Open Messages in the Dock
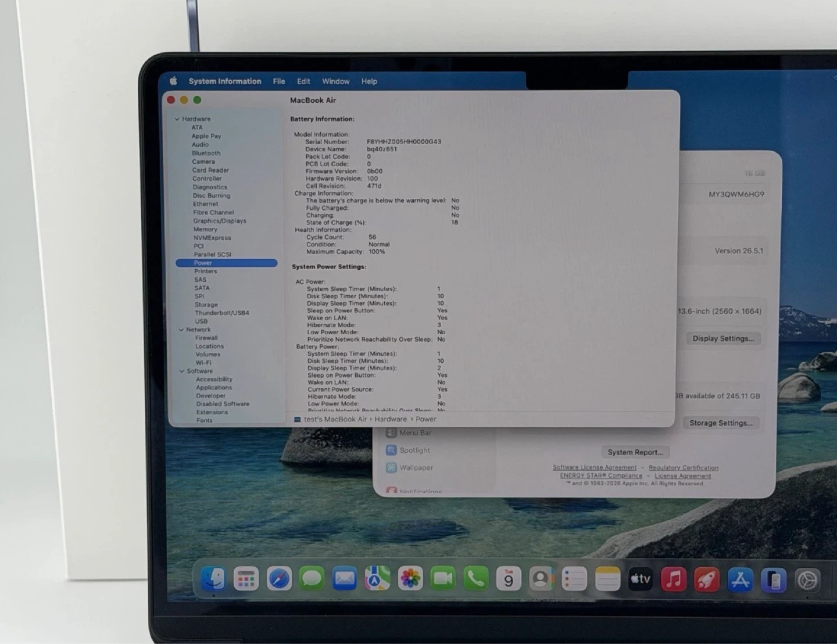The height and width of the screenshot is (644, 837). pyautogui.click(x=312, y=579)
